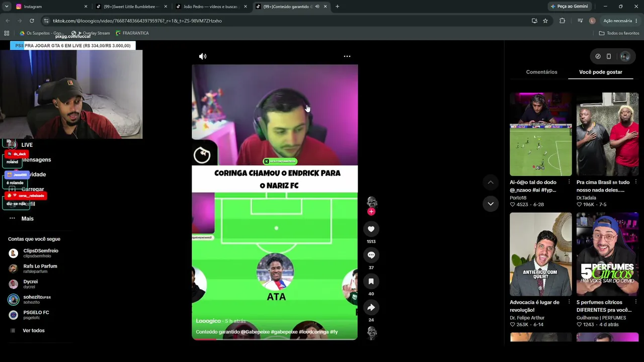Viewport: 644px width, 362px height.
Task: Reload the current page
Action: tap(32, 21)
